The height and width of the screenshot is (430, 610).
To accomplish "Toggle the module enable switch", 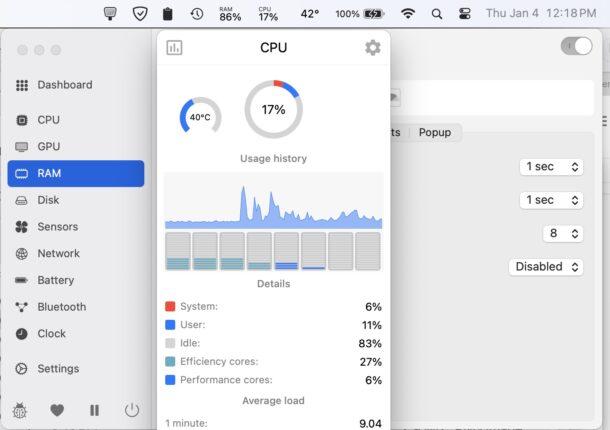I will point(576,46).
